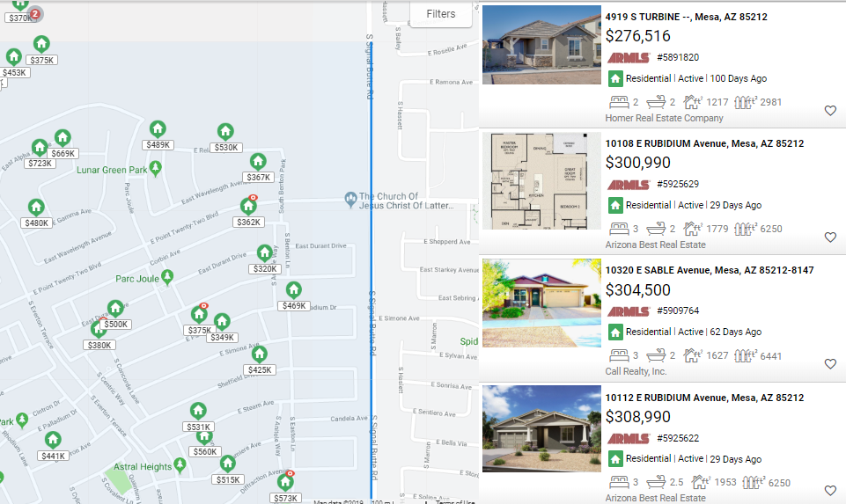Viewport: 846px width, 504px height.
Task: Favorite the 10320 E Sable listing
Action: tap(830, 364)
